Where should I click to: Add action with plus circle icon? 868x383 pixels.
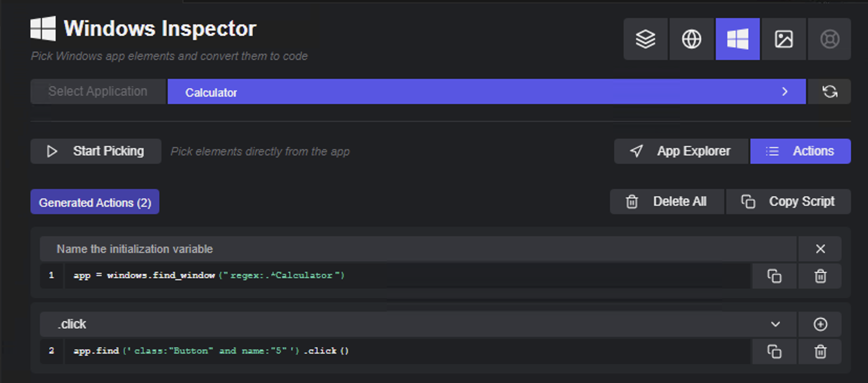click(820, 324)
